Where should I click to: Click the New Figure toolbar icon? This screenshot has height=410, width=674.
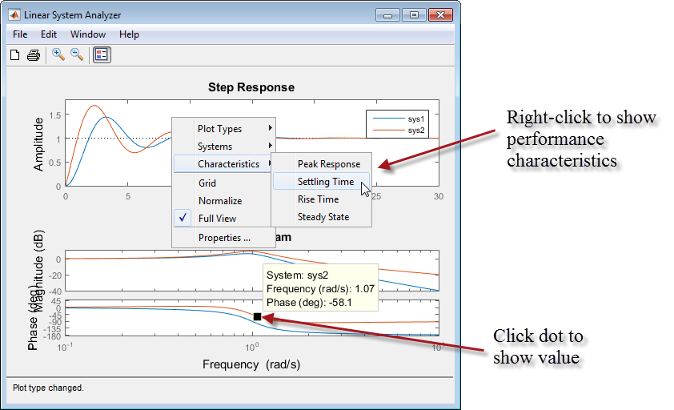[x=15, y=55]
